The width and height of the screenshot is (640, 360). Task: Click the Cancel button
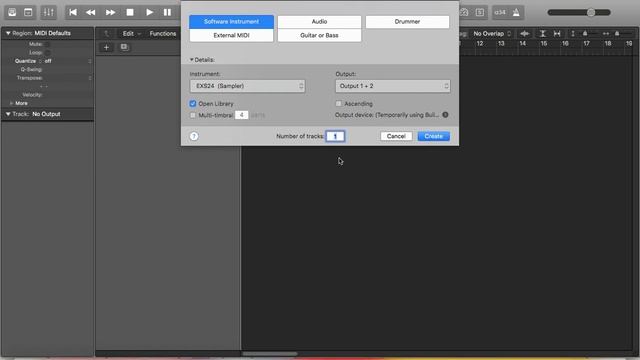coord(396,136)
